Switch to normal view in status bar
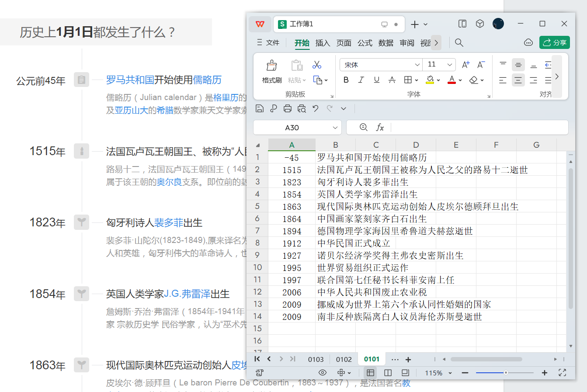Screen dimensions: 587x392 click(371, 373)
